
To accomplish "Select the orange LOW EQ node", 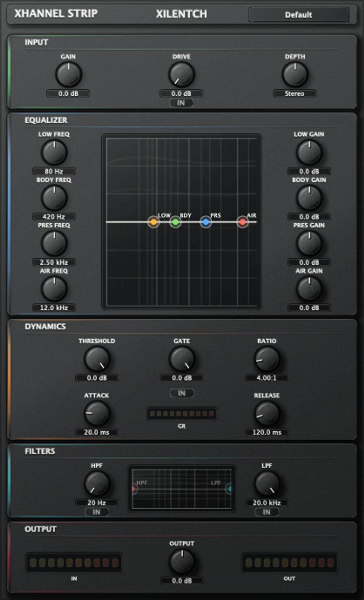I will coord(154,222).
